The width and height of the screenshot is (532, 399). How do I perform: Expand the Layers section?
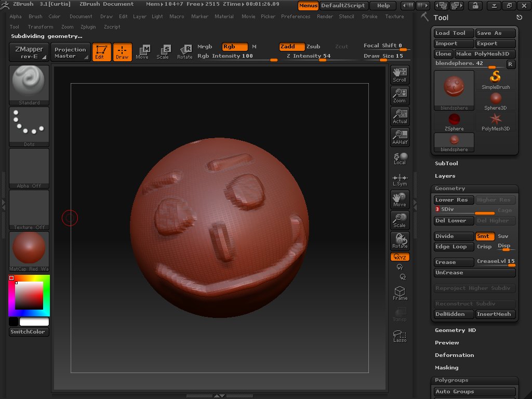(445, 176)
